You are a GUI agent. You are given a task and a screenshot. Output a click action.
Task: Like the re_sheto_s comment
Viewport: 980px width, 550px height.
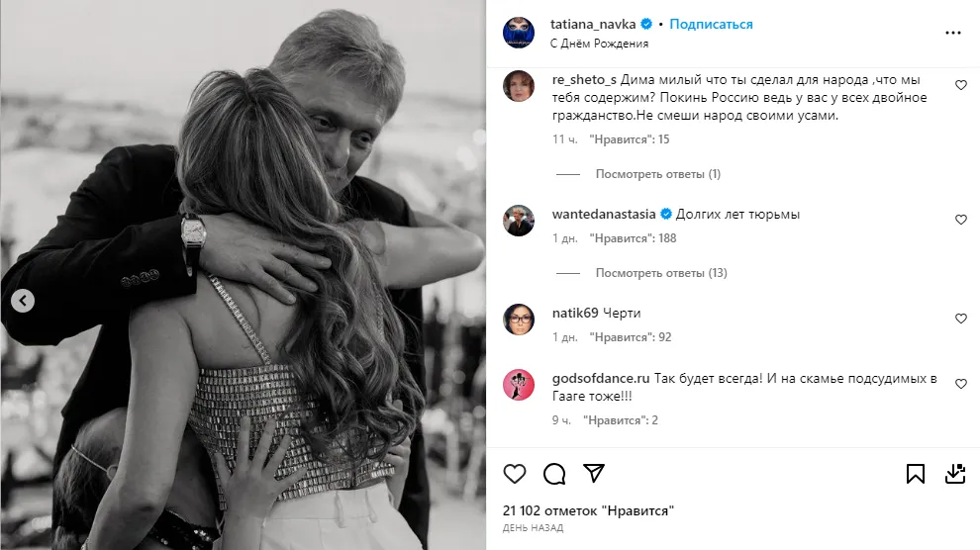pyautogui.click(x=960, y=86)
